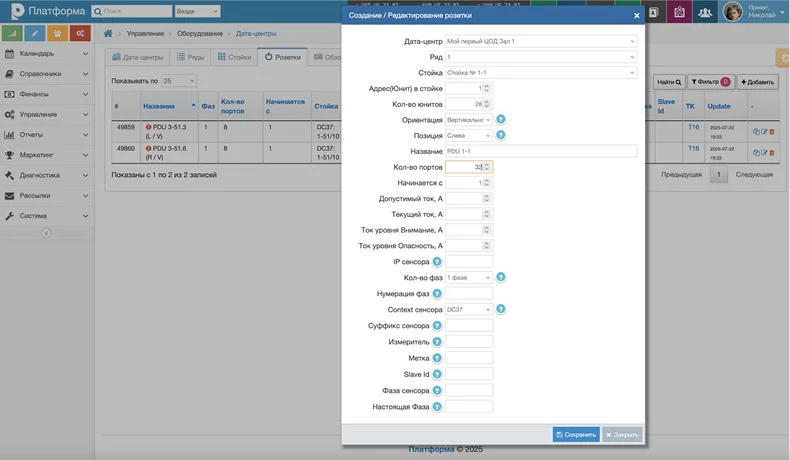The width and height of the screenshot is (790, 460).
Task: Show help for Метка
Action: [x=437, y=358]
